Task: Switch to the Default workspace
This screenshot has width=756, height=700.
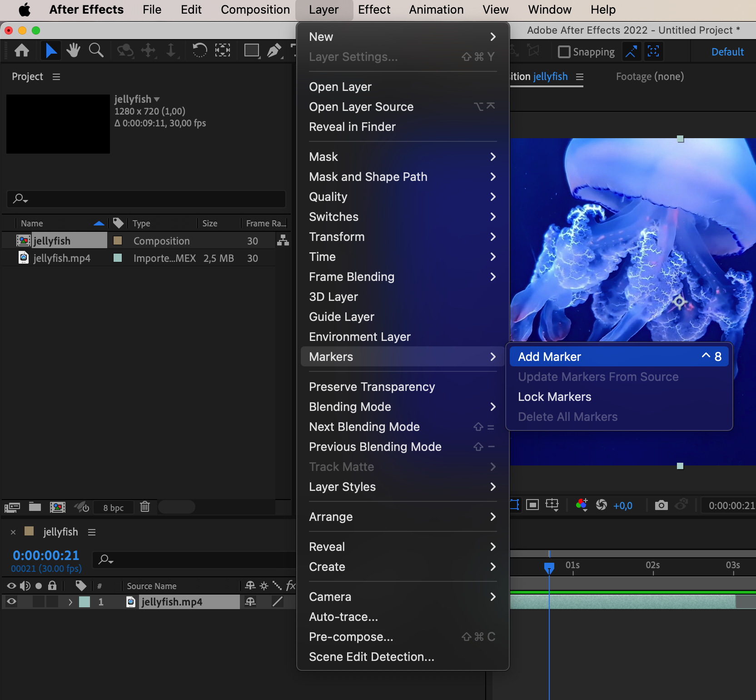Action: tap(727, 52)
